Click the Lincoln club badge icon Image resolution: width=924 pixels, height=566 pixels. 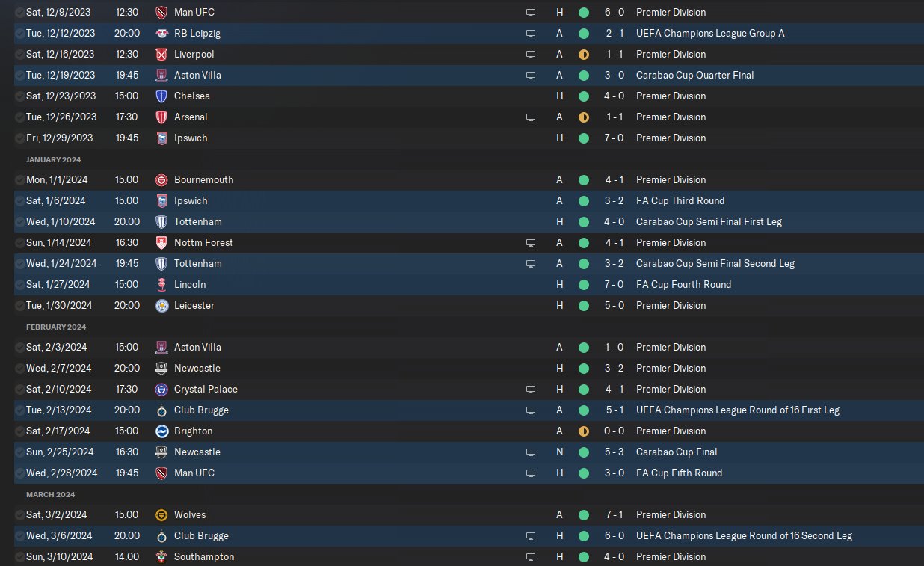point(161,285)
